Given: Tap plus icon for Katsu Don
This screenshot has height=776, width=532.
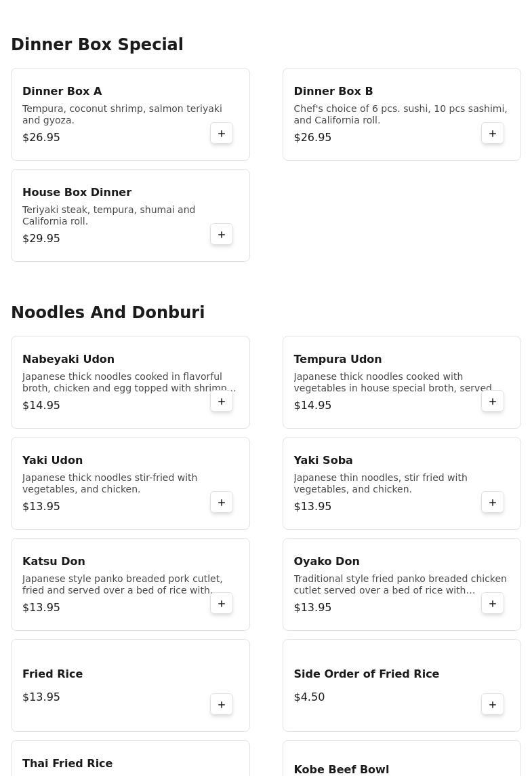Looking at the screenshot, I should pos(222,604).
